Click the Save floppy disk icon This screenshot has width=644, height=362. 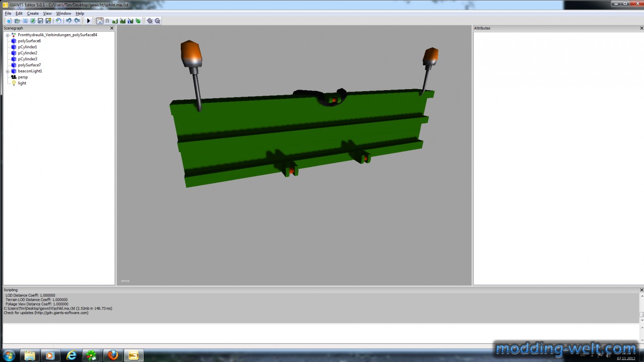(41, 21)
